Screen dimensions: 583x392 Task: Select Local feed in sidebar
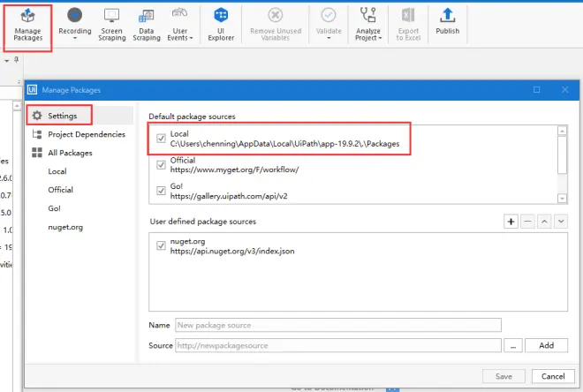point(57,171)
